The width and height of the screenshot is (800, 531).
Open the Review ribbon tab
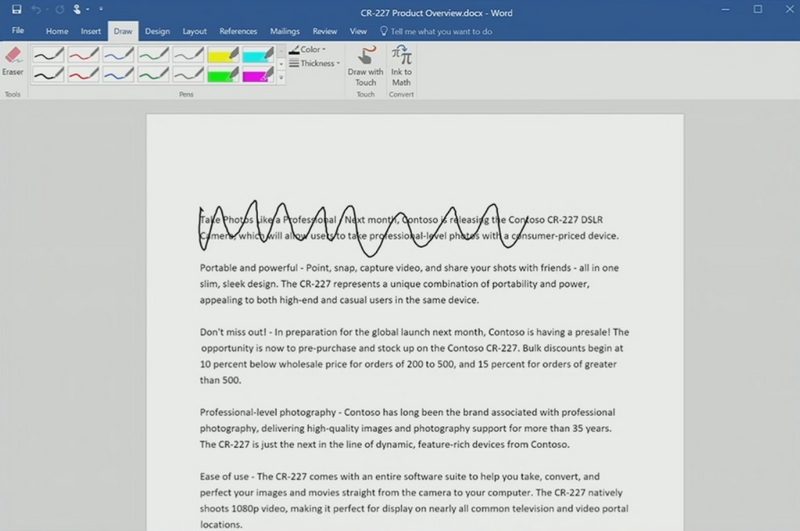tap(324, 31)
